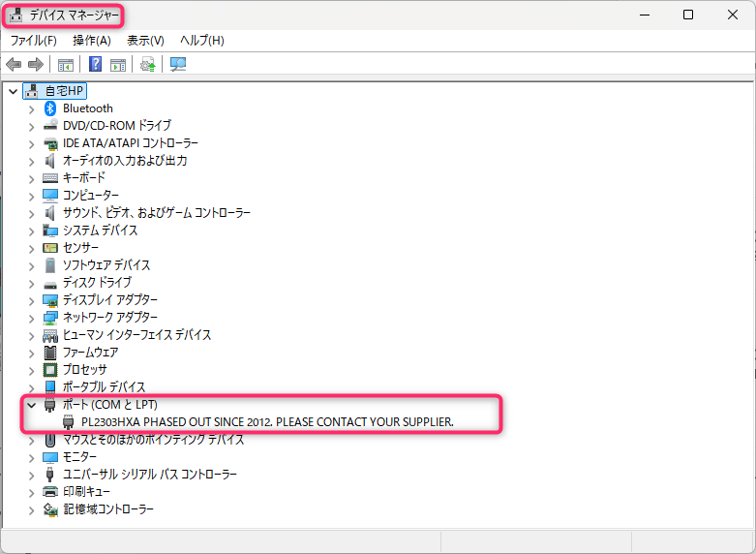Expand ソフトウェア デバイス category
This screenshot has height=554, width=756.
click(x=31, y=265)
